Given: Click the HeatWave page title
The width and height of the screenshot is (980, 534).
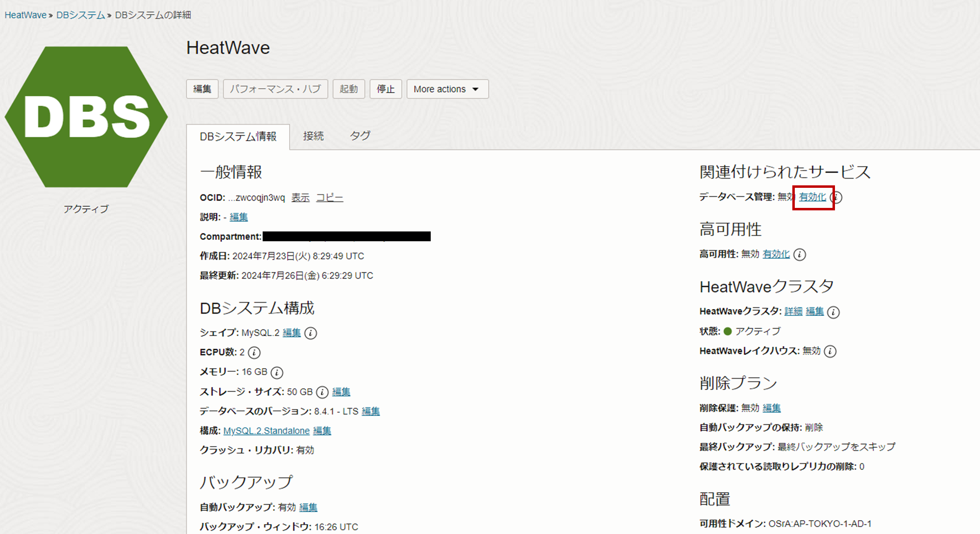Looking at the screenshot, I should (228, 48).
